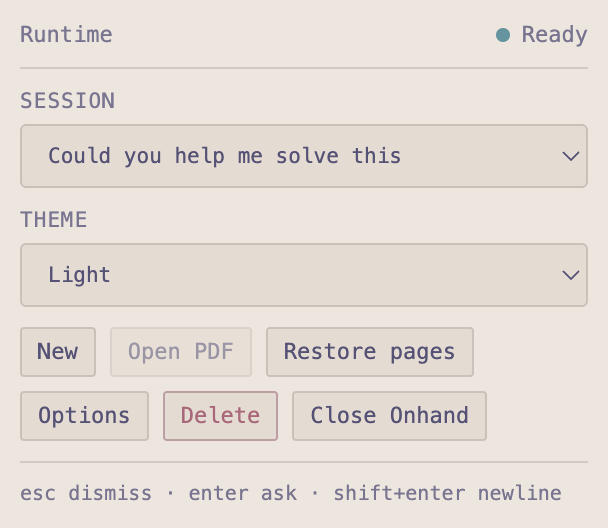608x528 pixels.
Task: Start a New session
Action: tap(58, 352)
